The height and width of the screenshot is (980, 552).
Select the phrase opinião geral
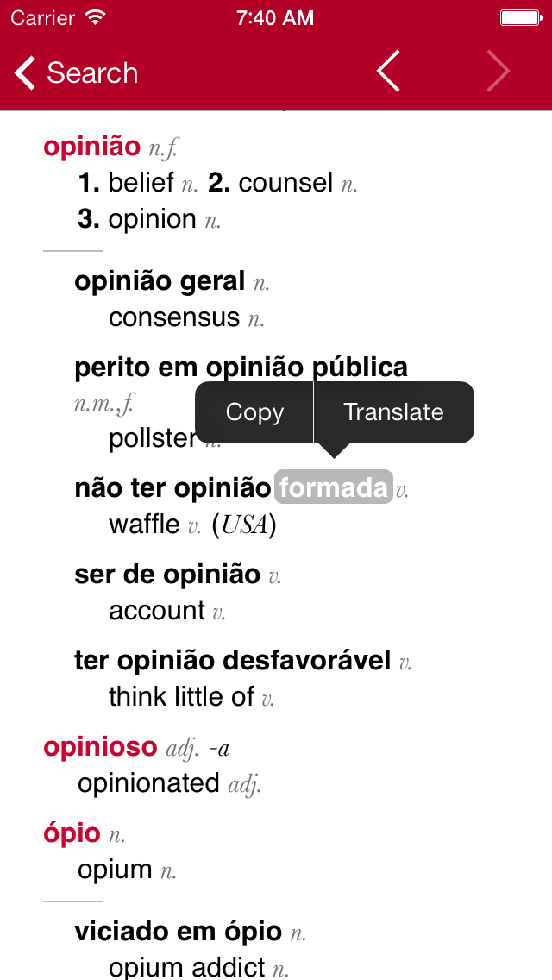coord(160,282)
